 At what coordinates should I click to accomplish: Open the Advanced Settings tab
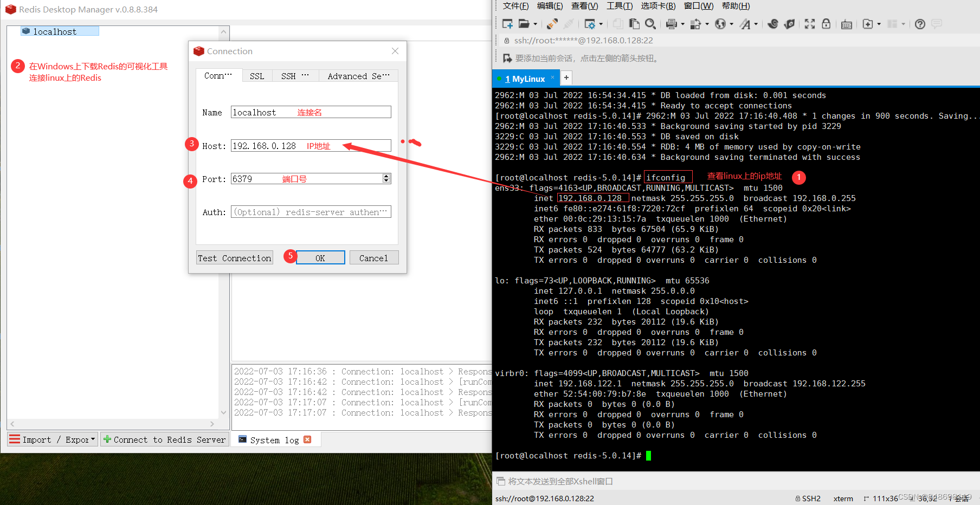coord(358,76)
